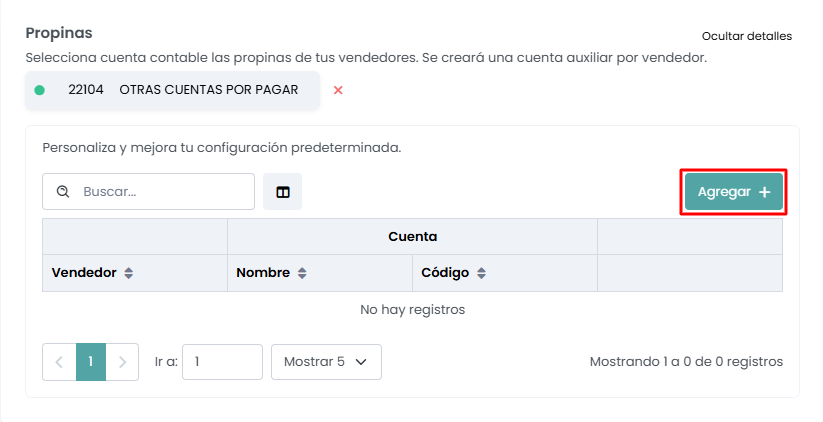Click the column visibility icon
823x422 pixels.
[283, 192]
